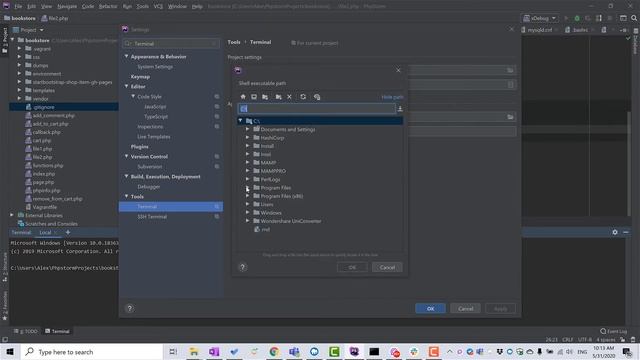The height and width of the screenshot is (360, 640).
Task: Open PhpStorm icon in the taskbar
Action: coord(354,351)
